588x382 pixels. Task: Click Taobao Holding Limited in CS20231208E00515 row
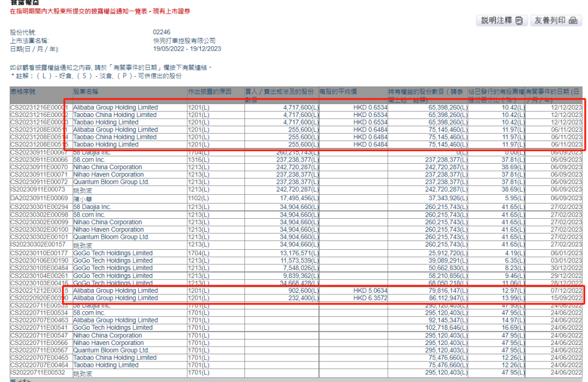click(106, 145)
